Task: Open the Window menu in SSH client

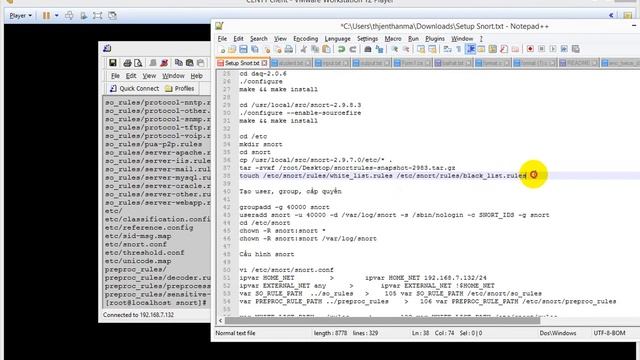Action: point(173,76)
